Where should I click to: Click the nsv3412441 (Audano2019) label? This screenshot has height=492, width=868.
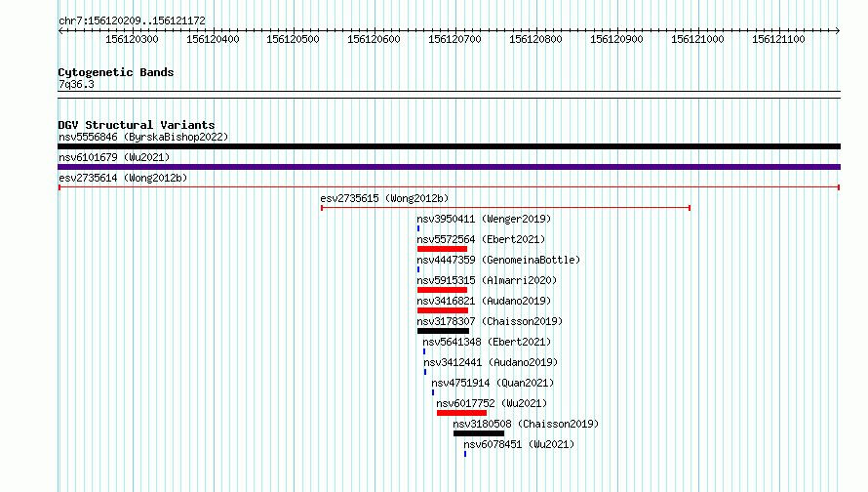(491, 362)
